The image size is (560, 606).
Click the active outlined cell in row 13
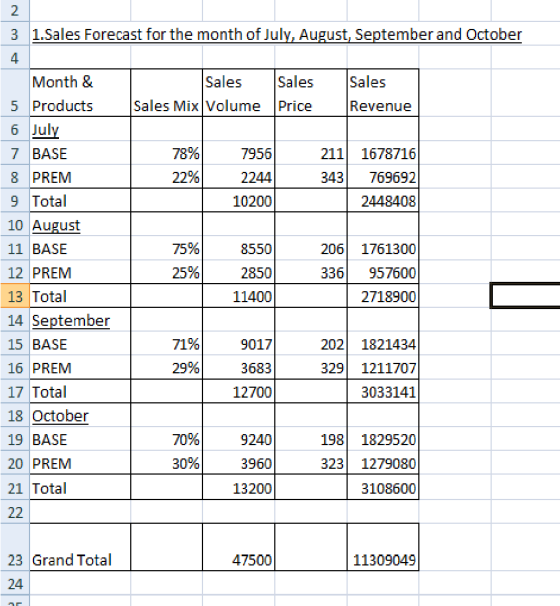(525, 296)
